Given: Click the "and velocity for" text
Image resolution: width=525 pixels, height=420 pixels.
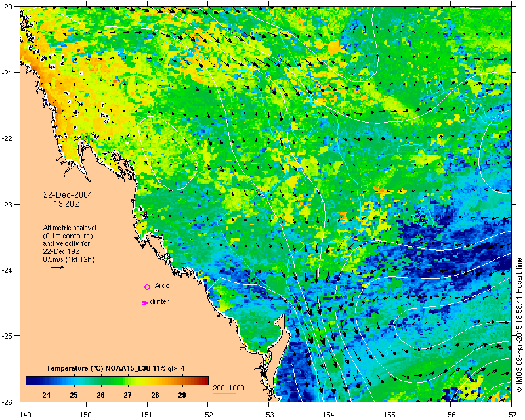Looking at the screenshot, I should coord(66,243).
